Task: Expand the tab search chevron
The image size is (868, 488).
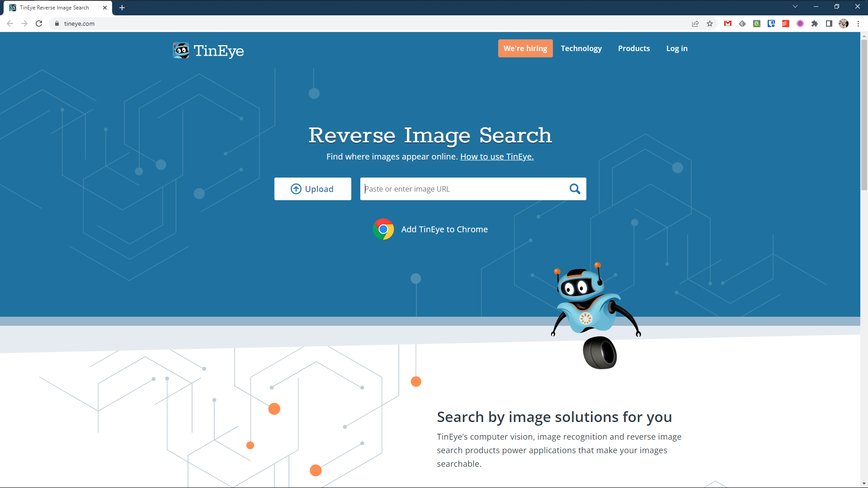Action: 795,7
